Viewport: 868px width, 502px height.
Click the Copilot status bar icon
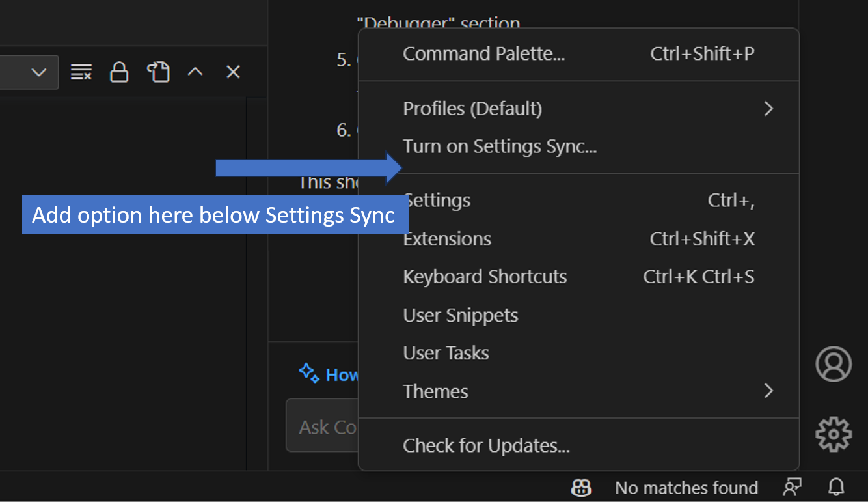click(582, 487)
